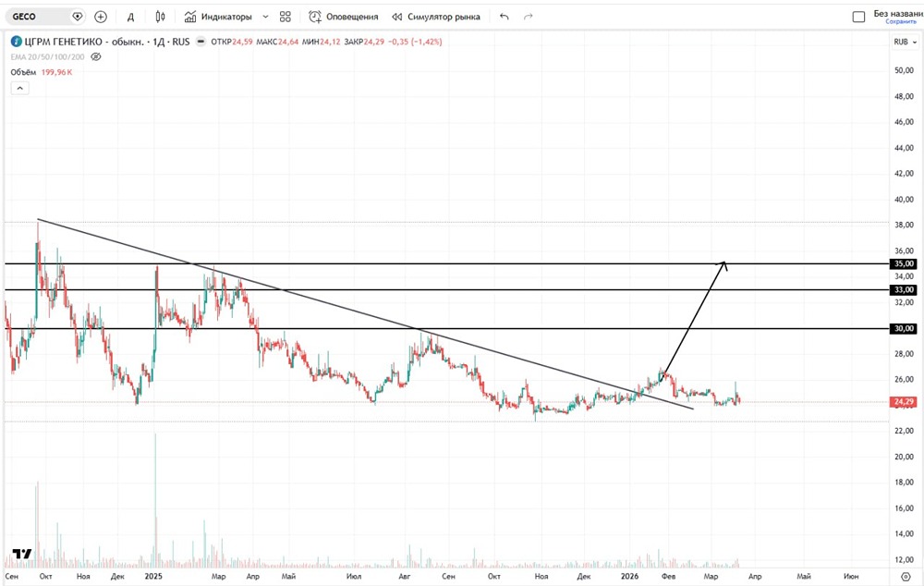Select the Объём volume legend
Image resolution: width=924 pixels, height=586 pixels.
(24, 72)
